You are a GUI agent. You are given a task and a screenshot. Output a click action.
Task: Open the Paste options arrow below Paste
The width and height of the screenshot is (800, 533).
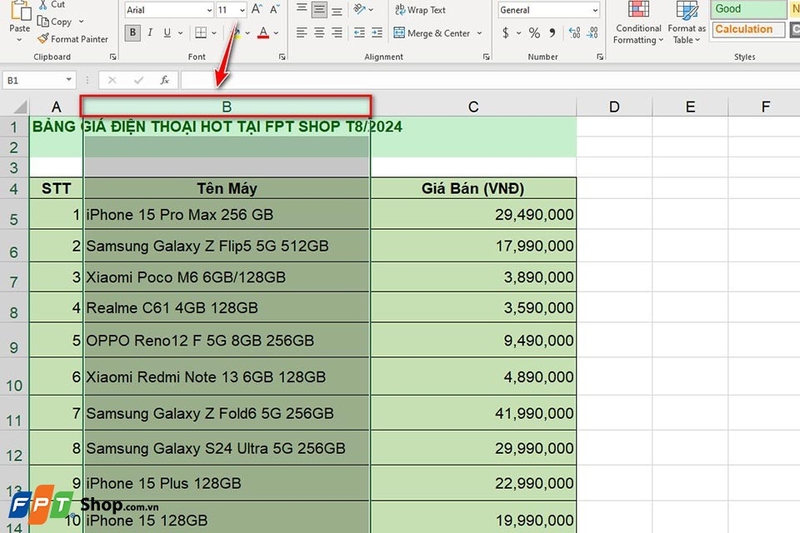point(19,40)
